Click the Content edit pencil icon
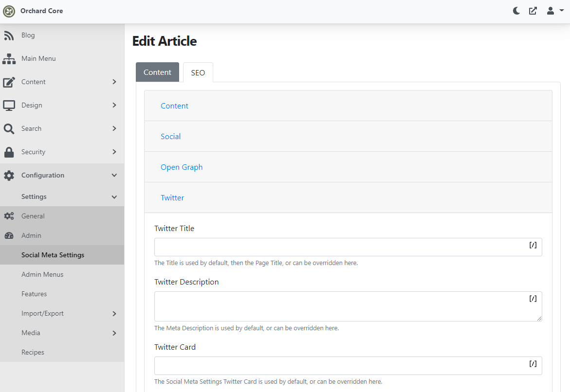 tap(9, 82)
